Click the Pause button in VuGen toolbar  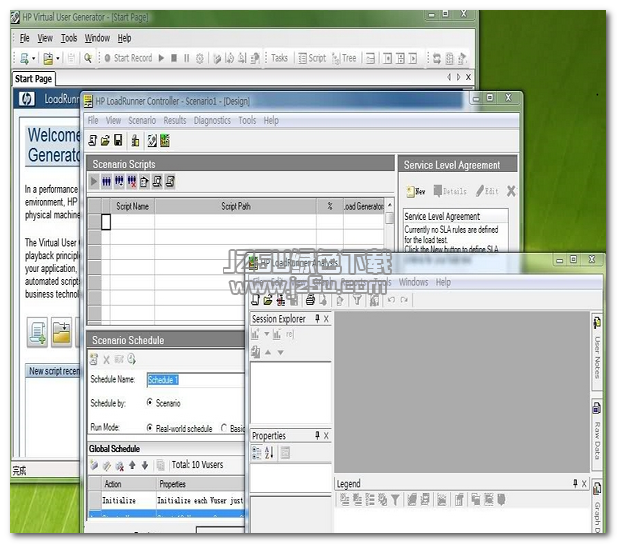187,58
